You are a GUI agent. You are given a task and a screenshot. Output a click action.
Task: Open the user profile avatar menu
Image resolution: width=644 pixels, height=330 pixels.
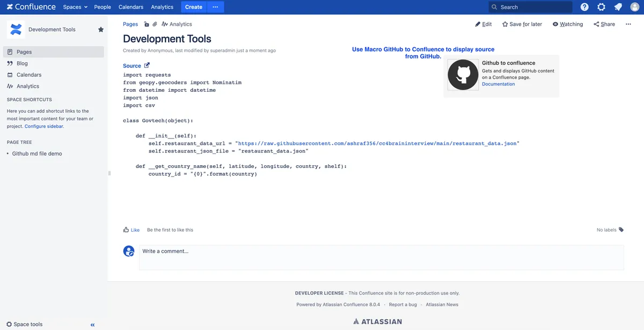point(635,7)
